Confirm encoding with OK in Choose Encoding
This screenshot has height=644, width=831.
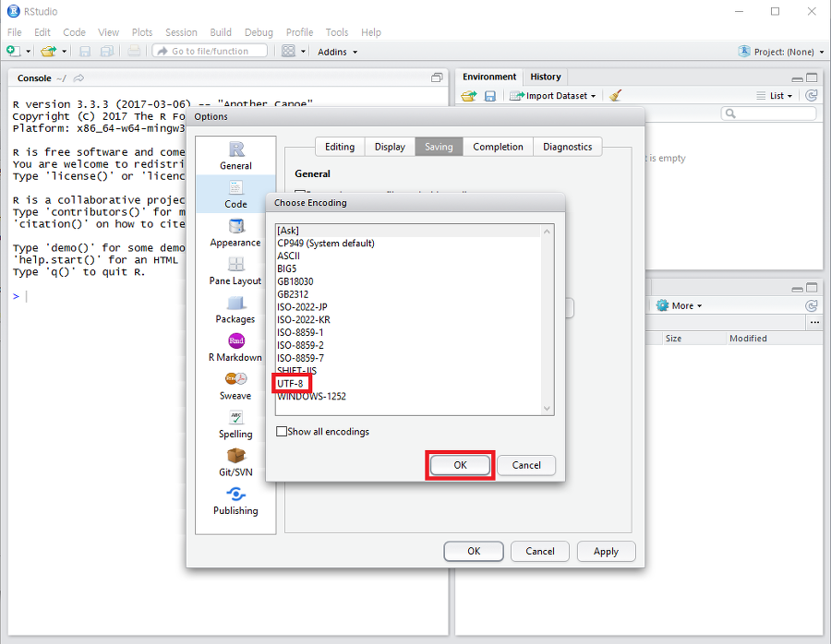click(460, 465)
